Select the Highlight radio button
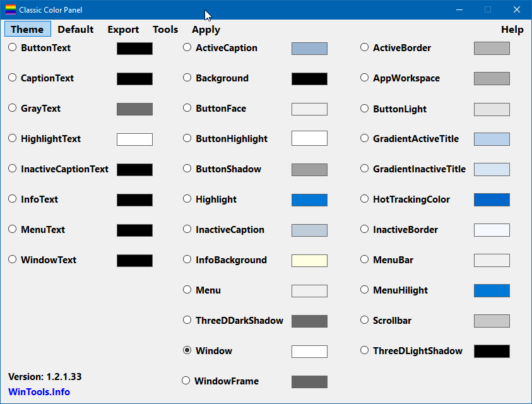The width and height of the screenshot is (532, 404). click(x=187, y=199)
